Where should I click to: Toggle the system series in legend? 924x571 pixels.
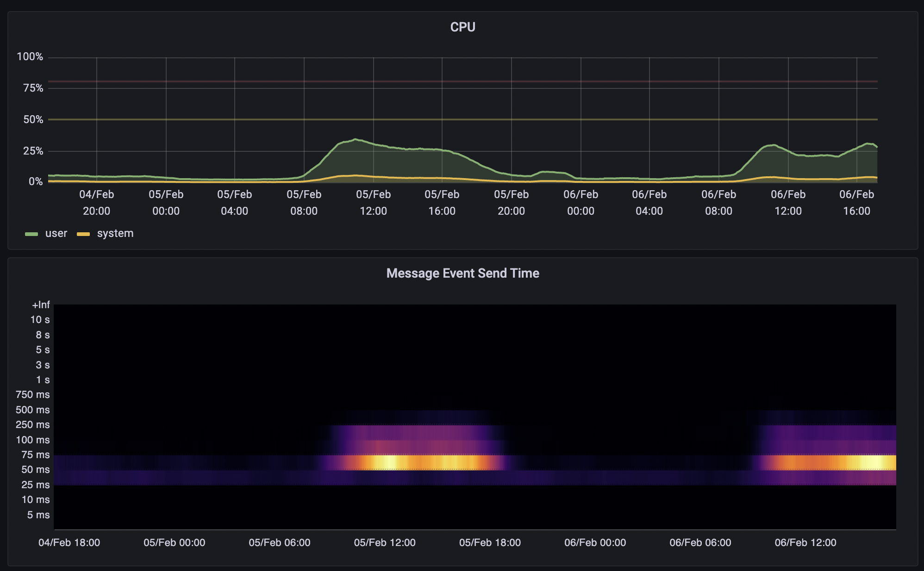tap(115, 234)
